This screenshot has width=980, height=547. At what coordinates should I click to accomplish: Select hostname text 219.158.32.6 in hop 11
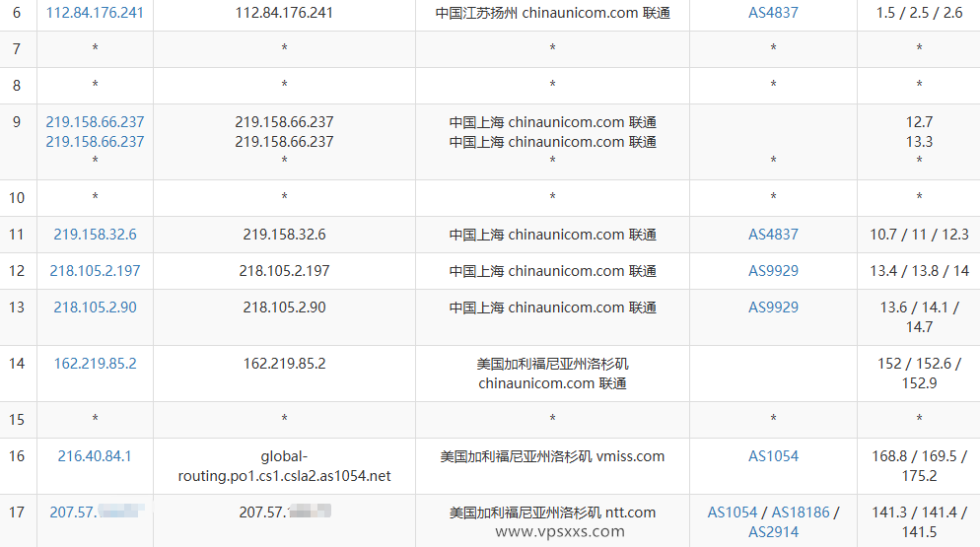(x=284, y=235)
